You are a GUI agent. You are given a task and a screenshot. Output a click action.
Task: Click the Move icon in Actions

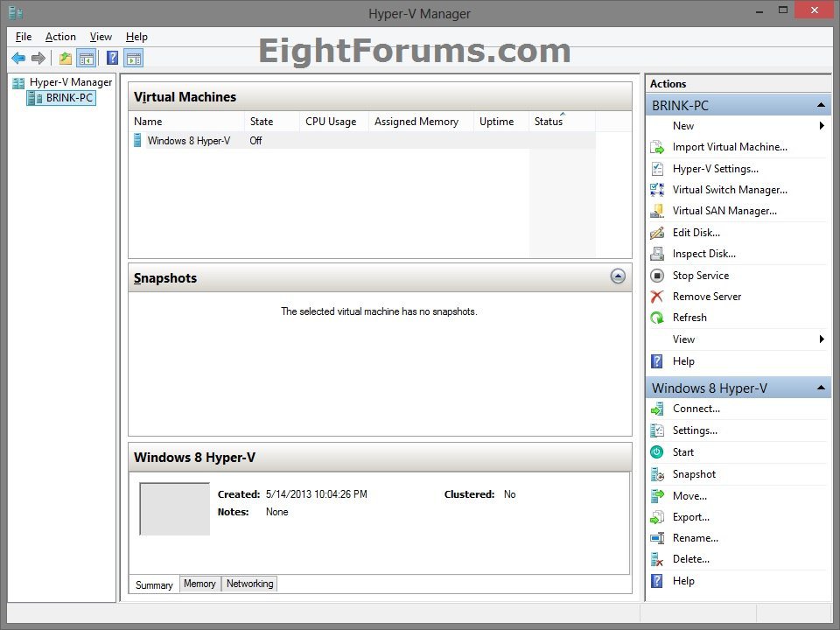(x=657, y=496)
